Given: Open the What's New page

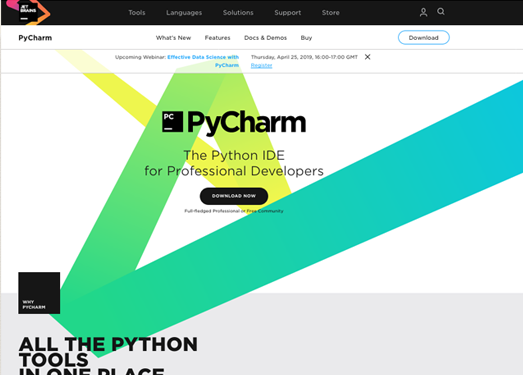Looking at the screenshot, I should 173,38.
